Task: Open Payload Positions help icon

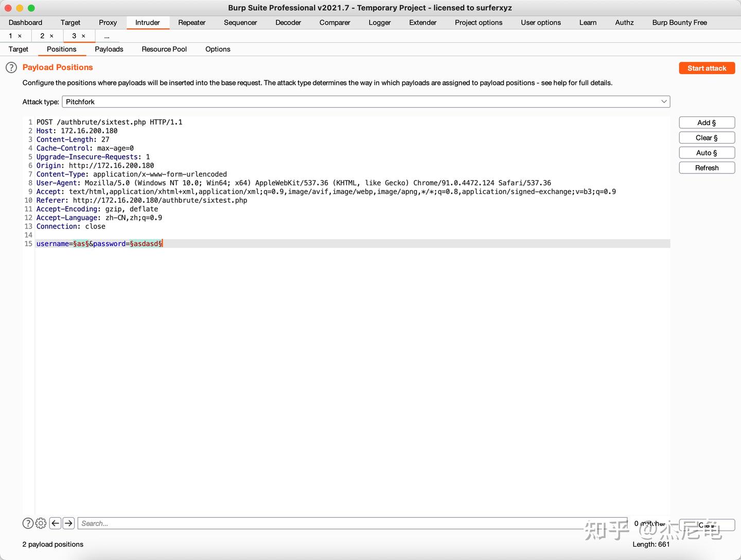Action: (11, 67)
